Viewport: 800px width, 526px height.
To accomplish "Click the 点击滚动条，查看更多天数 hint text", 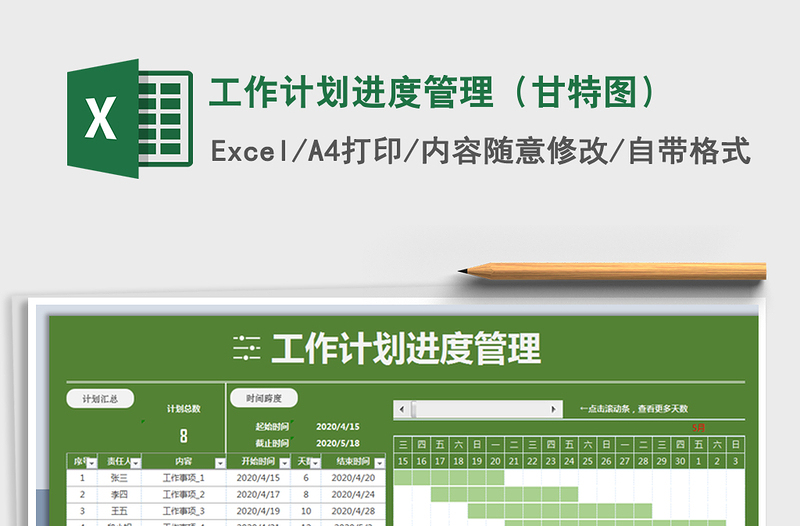I will pos(634,409).
